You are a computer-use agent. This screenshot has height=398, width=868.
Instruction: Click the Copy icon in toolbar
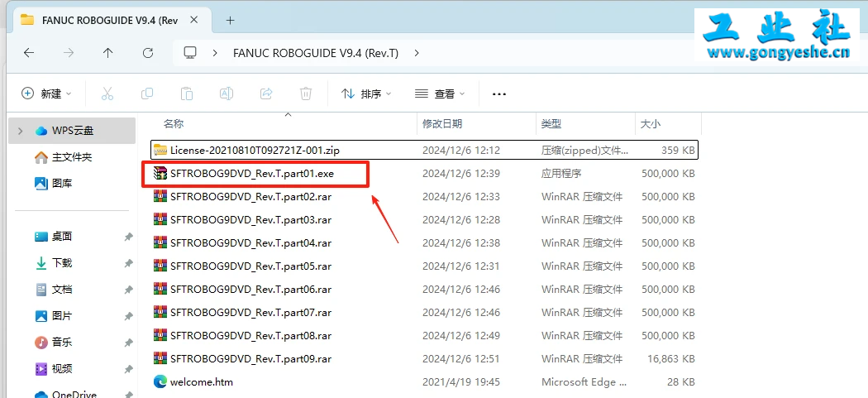coord(147,94)
